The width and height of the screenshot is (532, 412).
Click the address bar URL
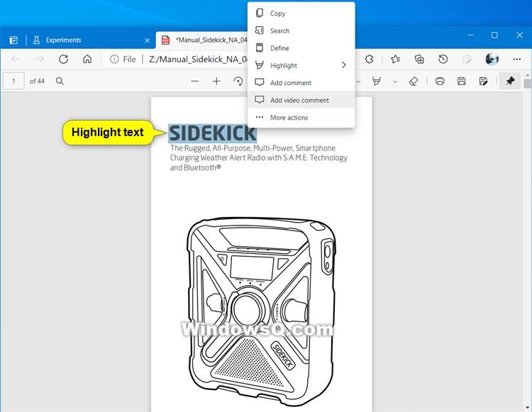(198, 60)
